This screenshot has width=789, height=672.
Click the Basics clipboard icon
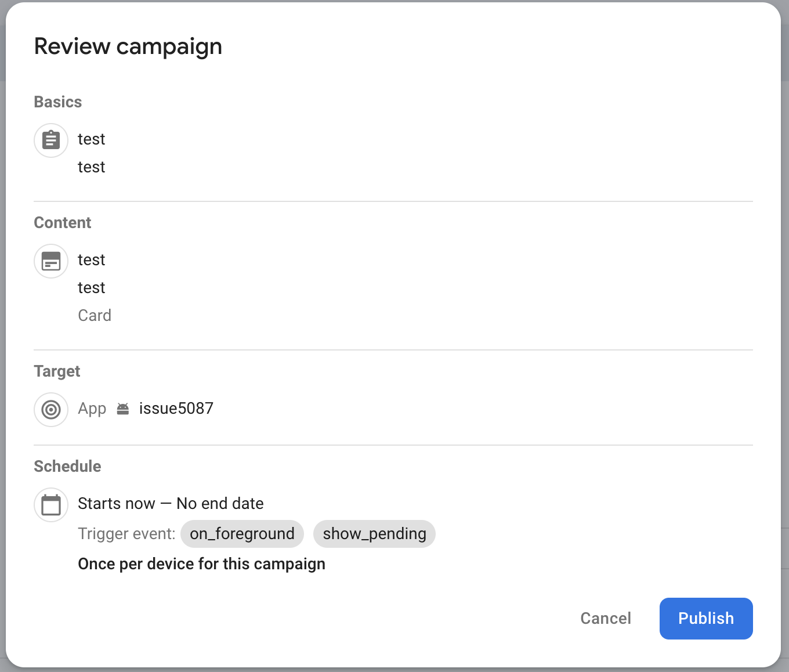51,140
